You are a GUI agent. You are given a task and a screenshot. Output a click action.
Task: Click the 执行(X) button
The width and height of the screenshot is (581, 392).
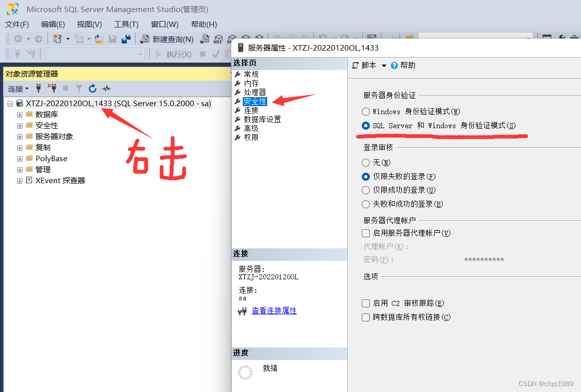click(x=174, y=55)
